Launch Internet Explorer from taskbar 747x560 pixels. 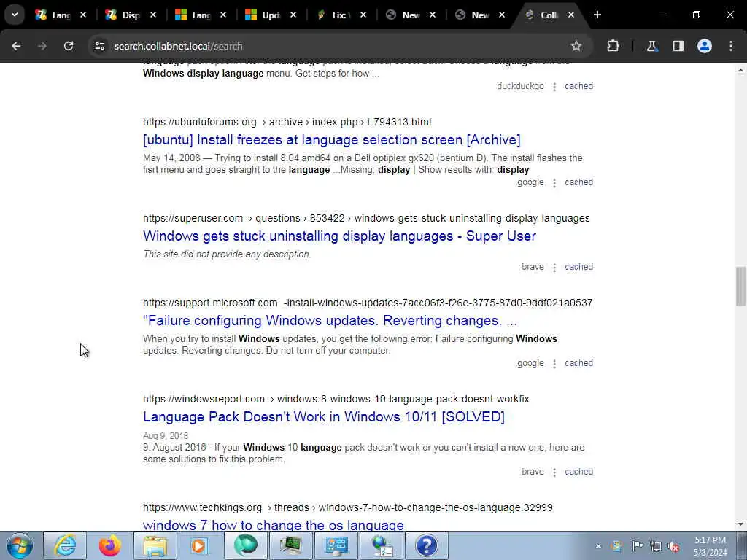point(65,545)
